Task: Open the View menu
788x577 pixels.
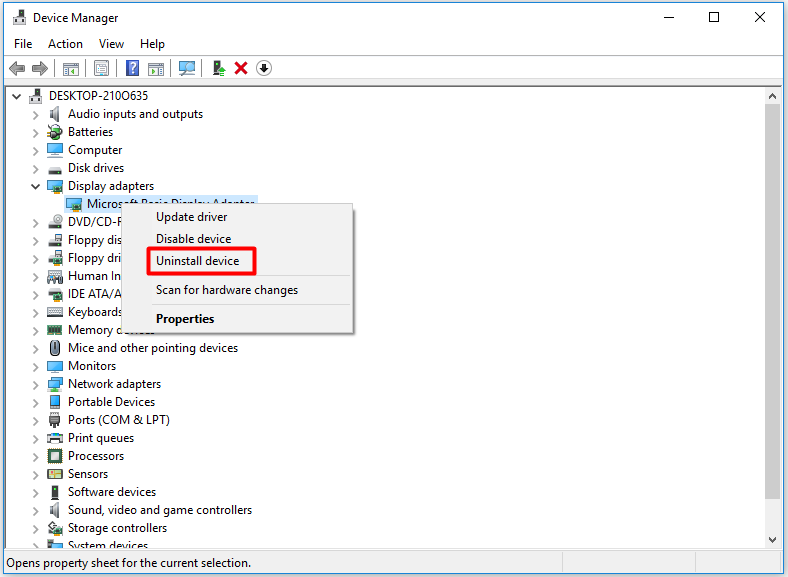Action: (x=111, y=44)
